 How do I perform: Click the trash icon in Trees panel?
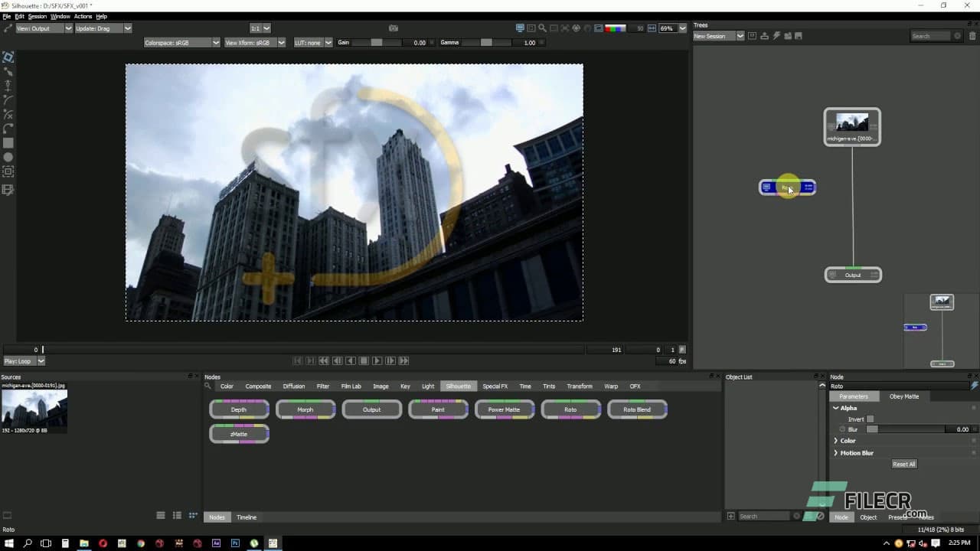[972, 36]
